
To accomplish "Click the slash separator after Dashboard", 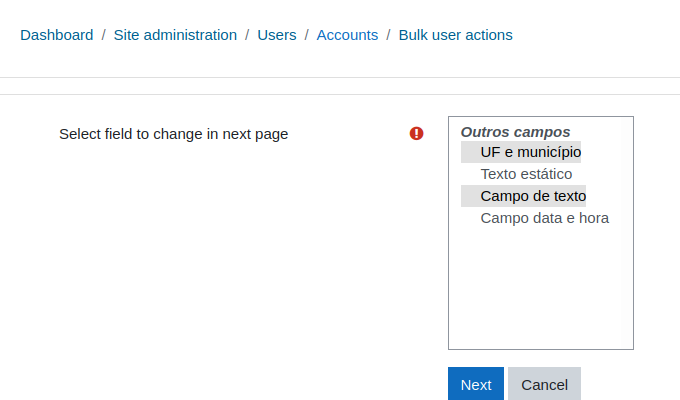I will (104, 35).
